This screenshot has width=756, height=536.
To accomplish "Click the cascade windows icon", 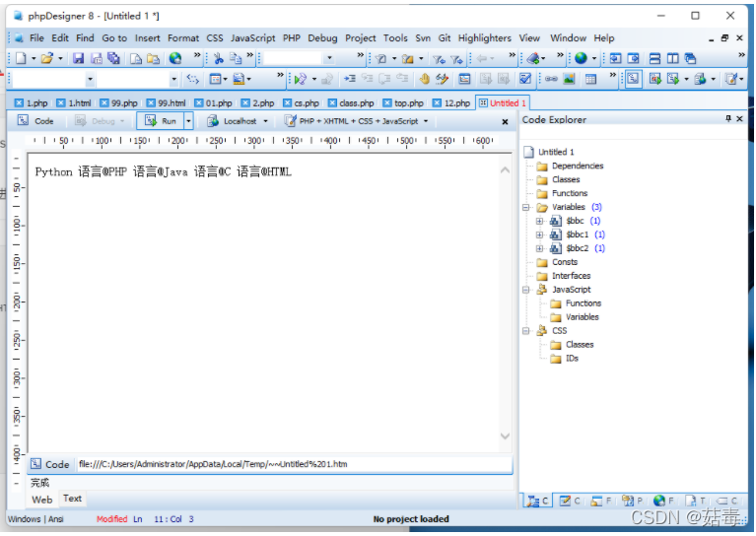I will [x=690, y=59].
